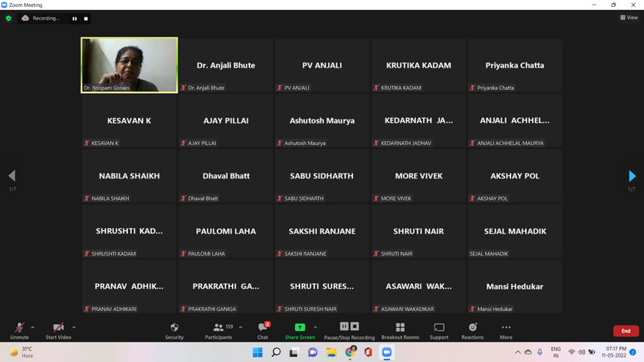
Task: Open the More menu in the toolbar
Action: point(506,328)
